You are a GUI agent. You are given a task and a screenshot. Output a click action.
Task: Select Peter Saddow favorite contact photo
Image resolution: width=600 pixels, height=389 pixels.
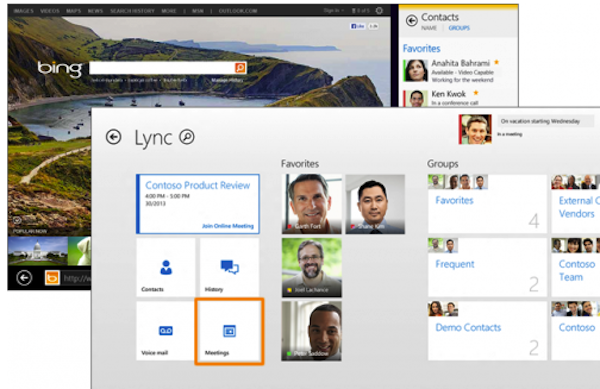[x=311, y=331]
